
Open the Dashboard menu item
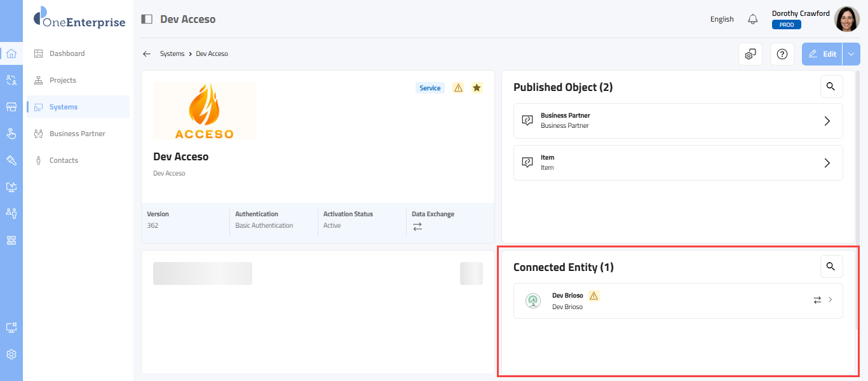coord(67,53)
